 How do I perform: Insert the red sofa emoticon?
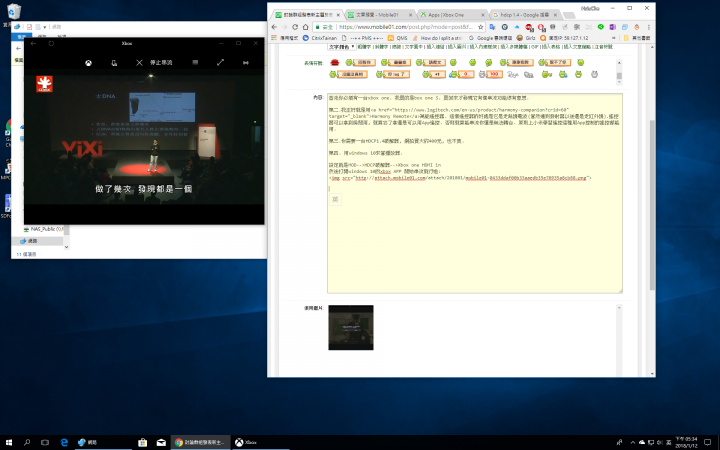coord(334,62)
